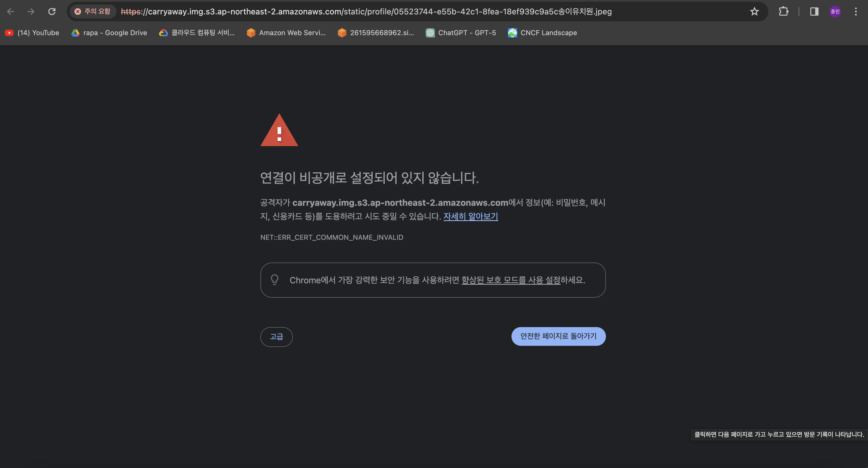Click the browser forward arrow
Viewport: 868px width, 468px height.
[x=31, y=12]
